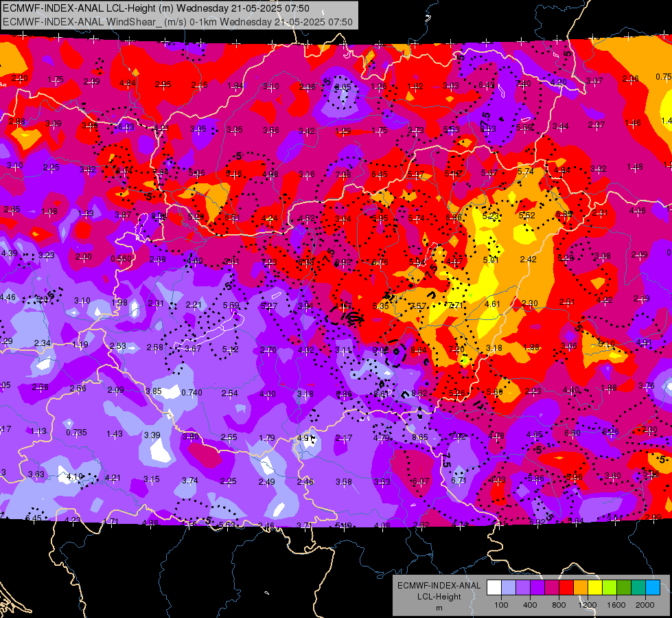Click the wind shear value 2.70
The image size is (672, 618).
(268, 350)
